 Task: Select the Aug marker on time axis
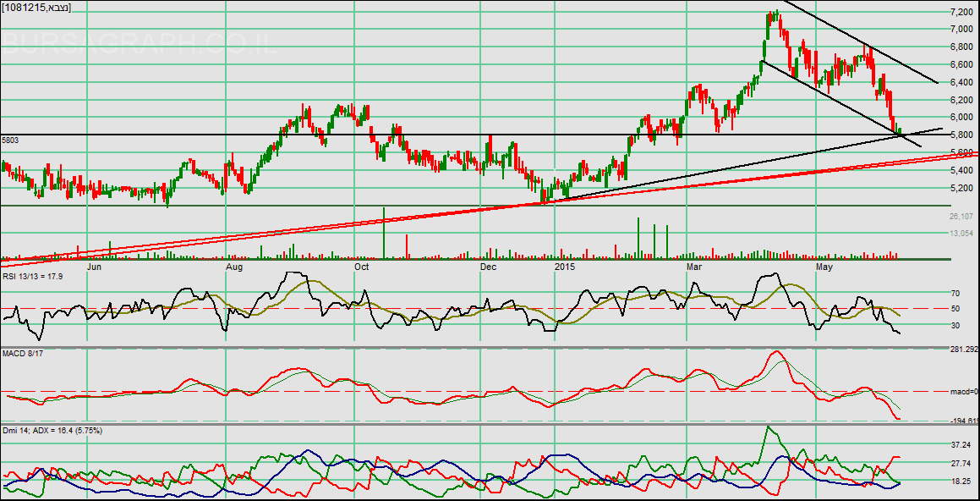[234, 267]
